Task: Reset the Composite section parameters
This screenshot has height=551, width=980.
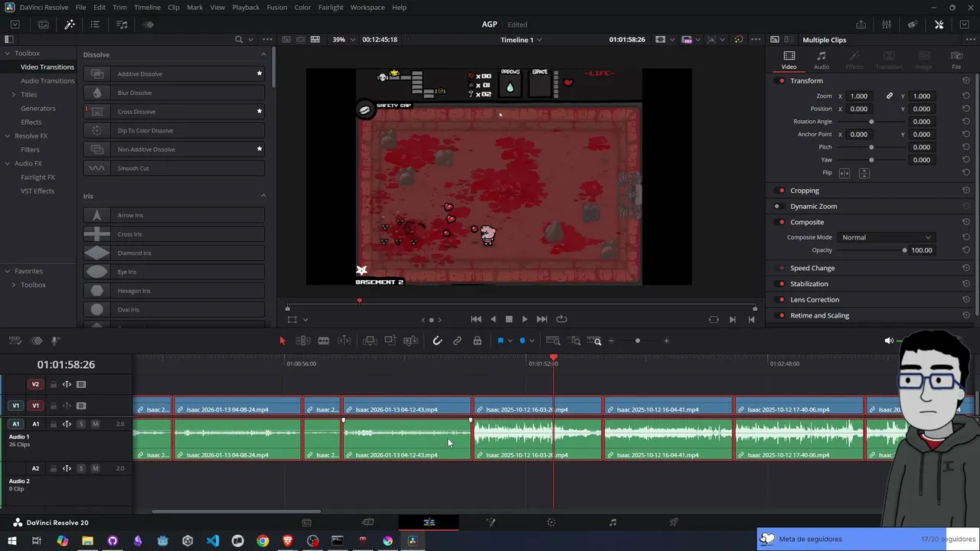Action: coord(966,222)
